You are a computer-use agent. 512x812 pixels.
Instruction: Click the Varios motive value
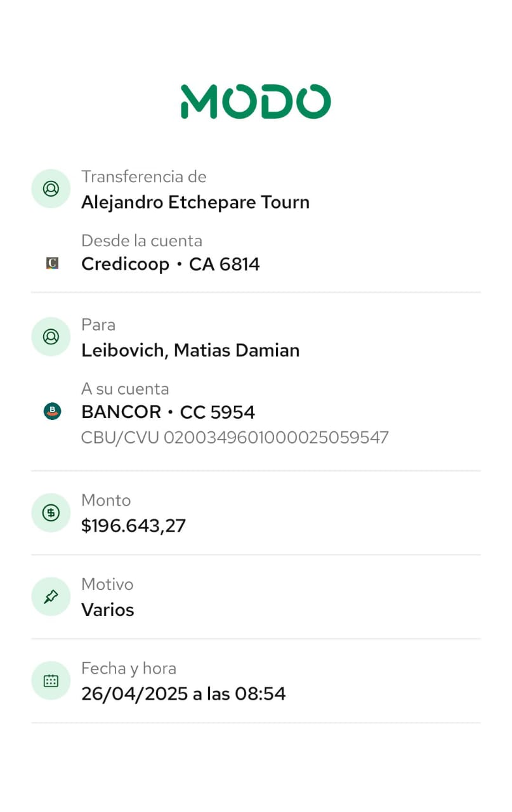click(x=108, y=610)
